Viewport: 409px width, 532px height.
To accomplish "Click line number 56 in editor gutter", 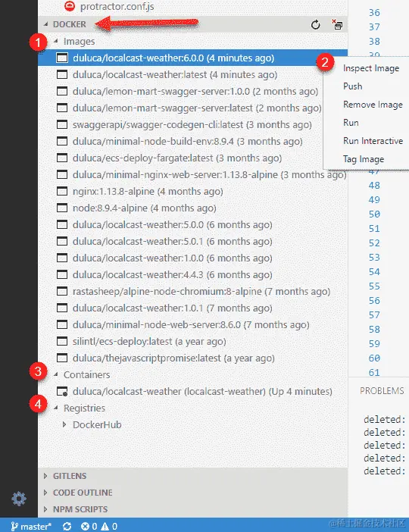I will click(374, 301).
